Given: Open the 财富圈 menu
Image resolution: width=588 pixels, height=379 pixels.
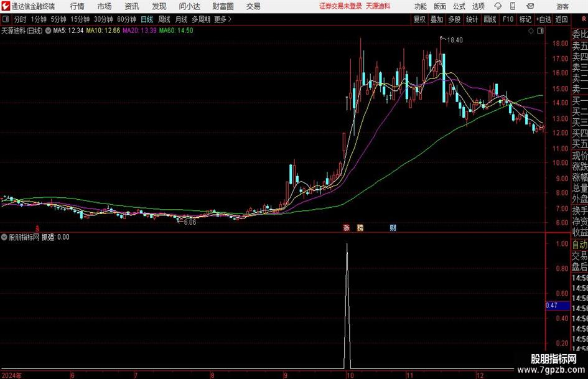Looking at the screenshot, I should 223,6.
